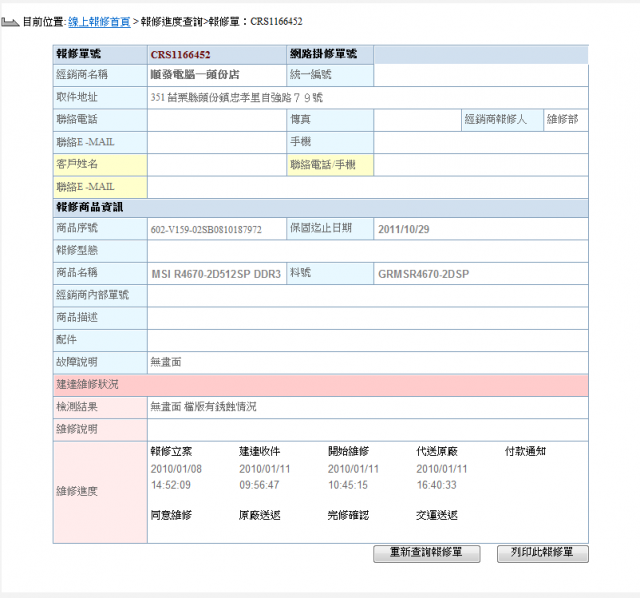Click timestamp 2010/01/08 under 報修立案

click(x=176, y=469)
